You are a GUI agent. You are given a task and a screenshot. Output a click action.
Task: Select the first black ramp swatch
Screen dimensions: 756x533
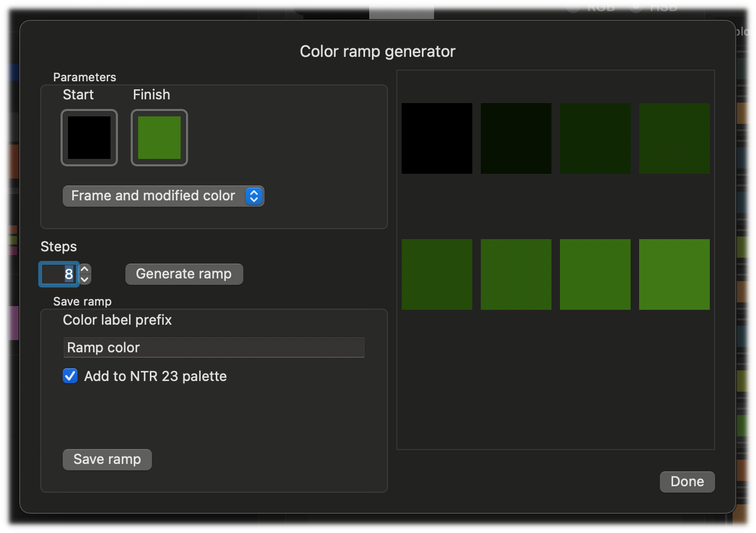[437, 138]
